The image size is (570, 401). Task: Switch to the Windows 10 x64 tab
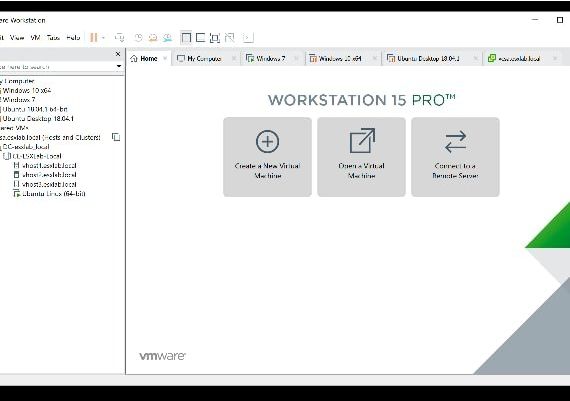pos(340,59)
